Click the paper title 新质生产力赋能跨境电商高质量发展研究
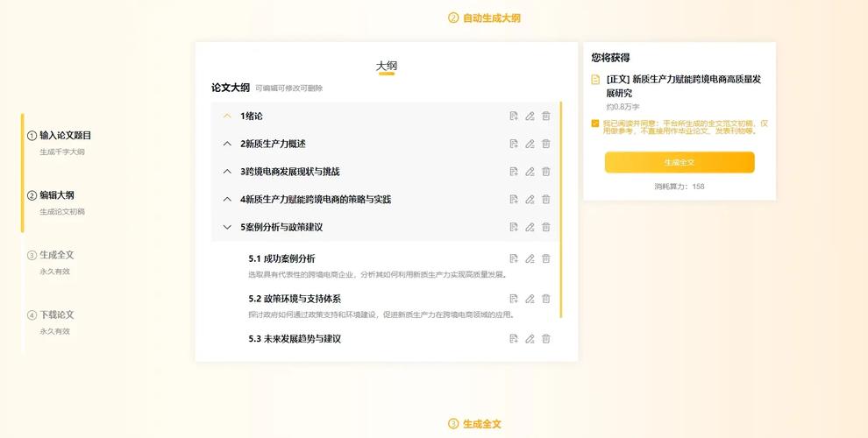The width and height of the screenshot is (868, 438). coord(684,86)
